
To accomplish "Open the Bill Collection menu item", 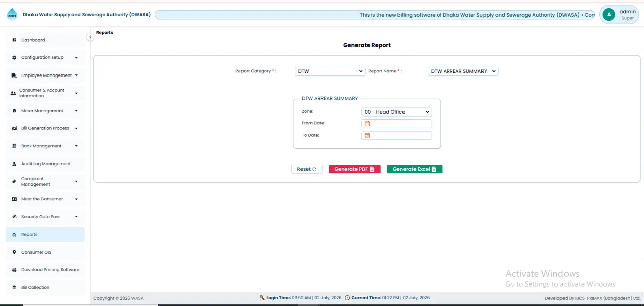I will click(x=45, y=287).
